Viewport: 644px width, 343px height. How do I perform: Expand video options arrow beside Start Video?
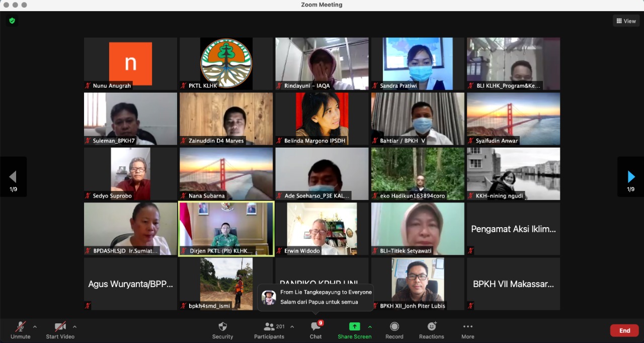coord(74,326)
